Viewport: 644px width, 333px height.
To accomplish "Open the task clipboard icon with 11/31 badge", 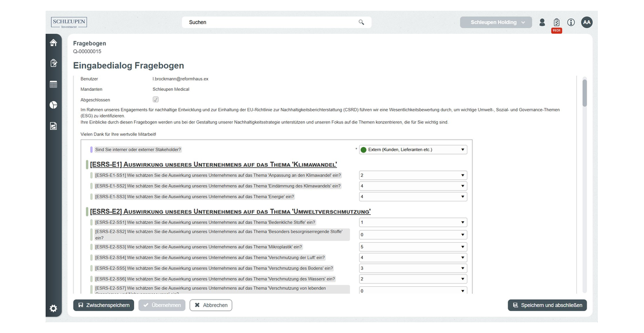I will coord(557,23).
